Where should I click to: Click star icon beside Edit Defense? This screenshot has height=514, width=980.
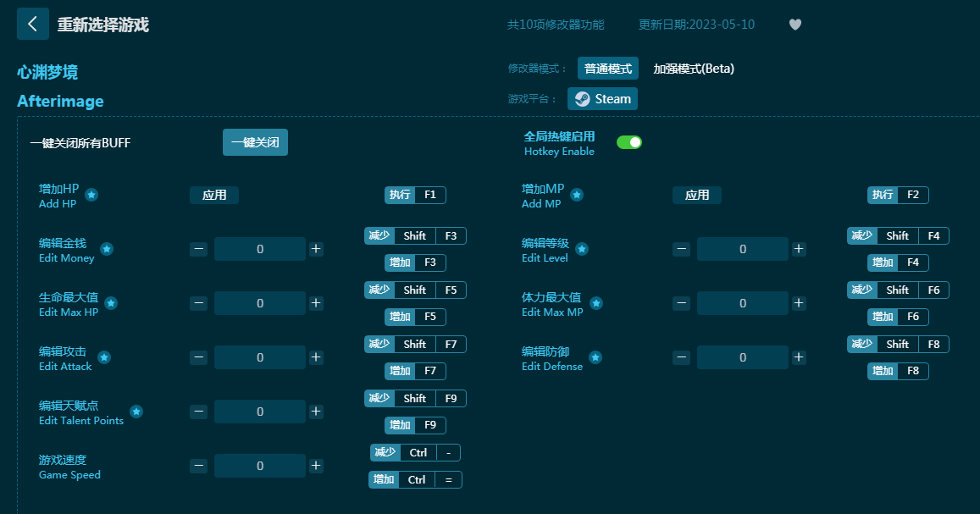[x=595, y=357]
